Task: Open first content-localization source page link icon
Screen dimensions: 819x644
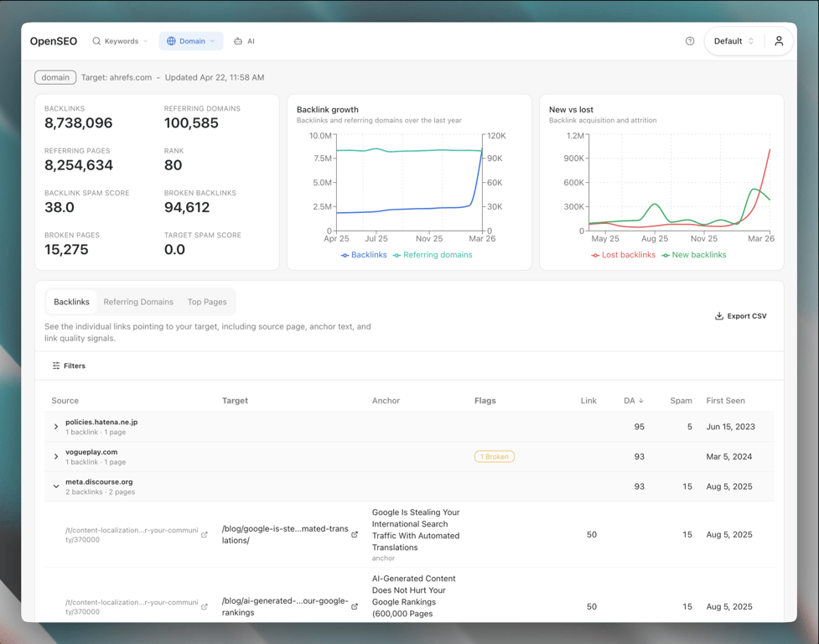Action: (x=205, y=534)
